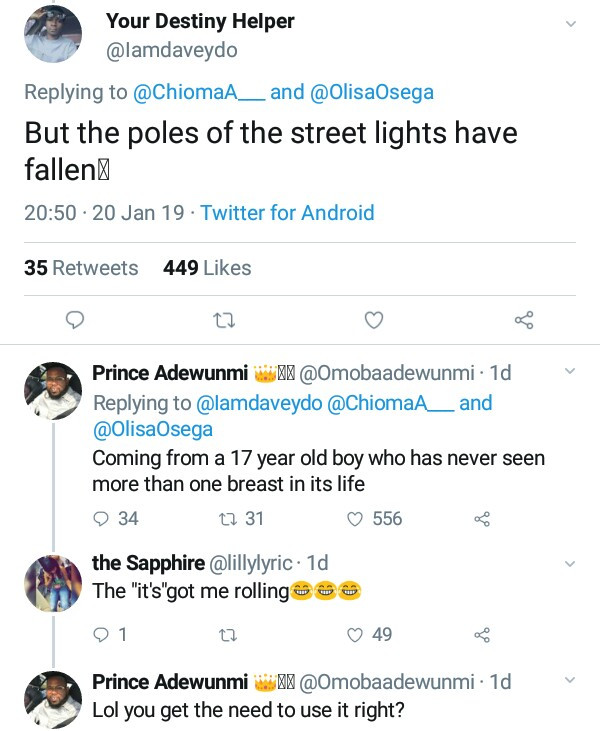Share the main tweet via share icon
This screenshot has width=600, height=731.
click(x=523, y=320)
